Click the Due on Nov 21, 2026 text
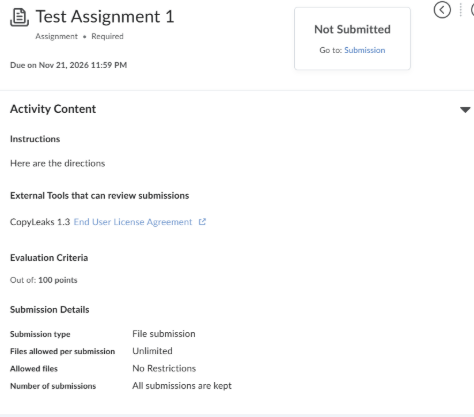 68,65
